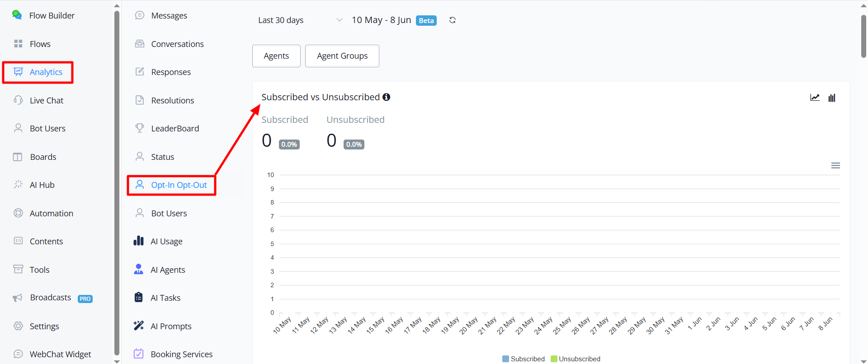Click the Booking Services calendar icon

point(138,354)
